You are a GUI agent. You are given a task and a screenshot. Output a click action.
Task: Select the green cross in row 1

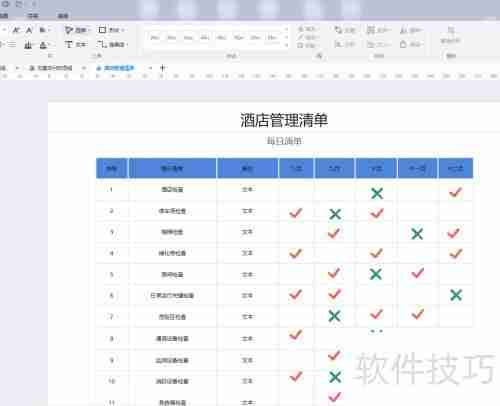coord(377,193)
